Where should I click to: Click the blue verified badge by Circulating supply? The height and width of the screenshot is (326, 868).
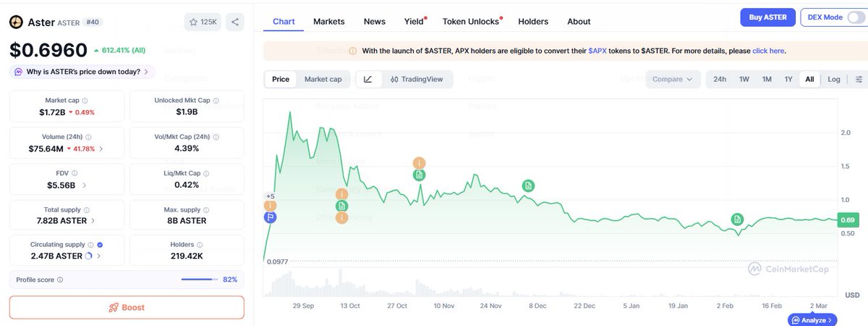click(x=100, y=245)
